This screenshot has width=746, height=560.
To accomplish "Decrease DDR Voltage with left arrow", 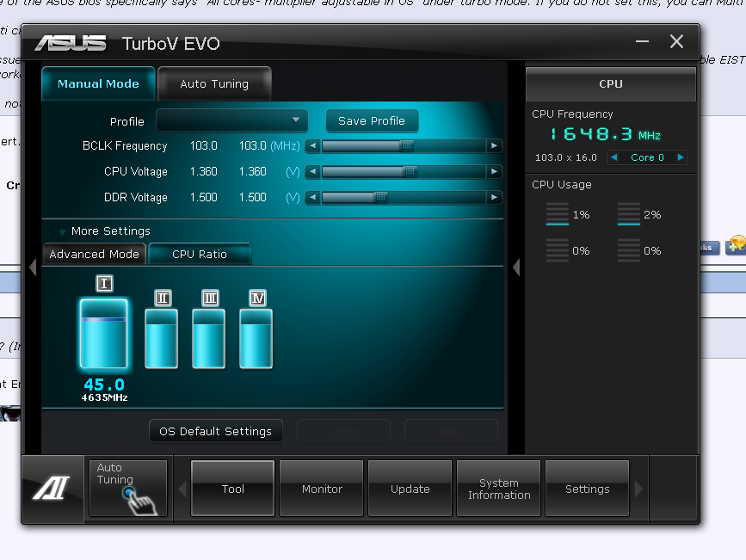I will click(x=312, y=197).
